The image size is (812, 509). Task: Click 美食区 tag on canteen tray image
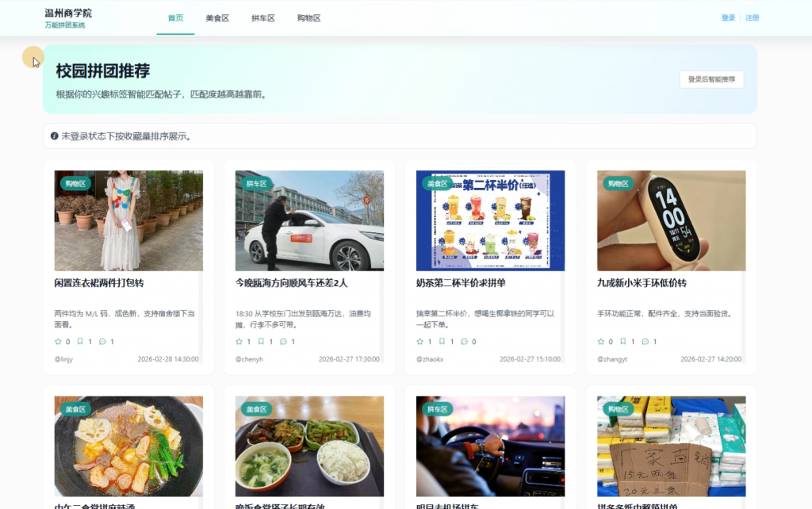256,409
